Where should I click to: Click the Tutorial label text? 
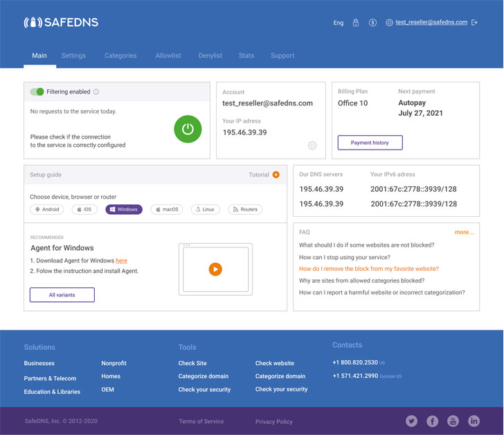259,175
